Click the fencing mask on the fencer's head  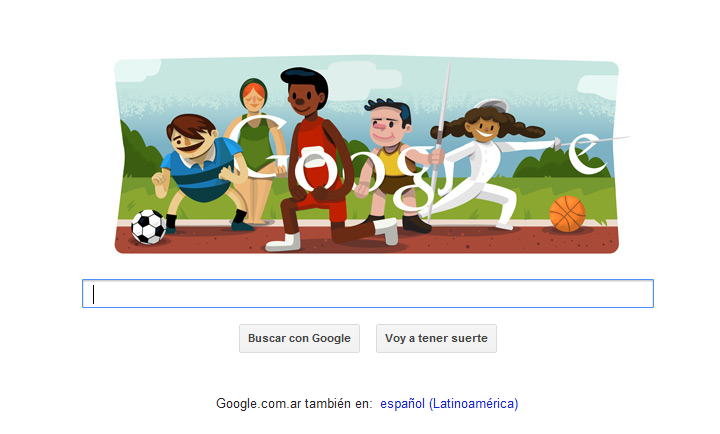point(492,107)
